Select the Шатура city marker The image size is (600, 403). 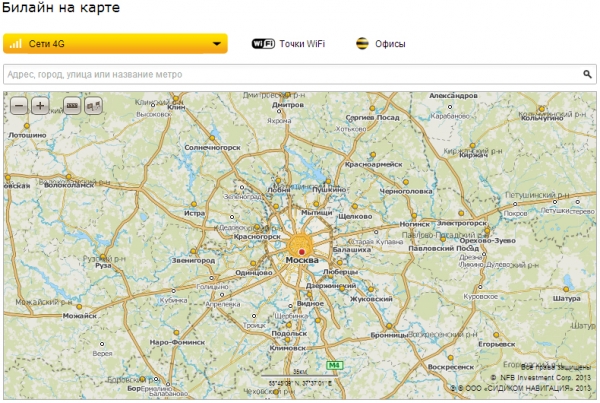pyautogui.click(x=566, y=289)
